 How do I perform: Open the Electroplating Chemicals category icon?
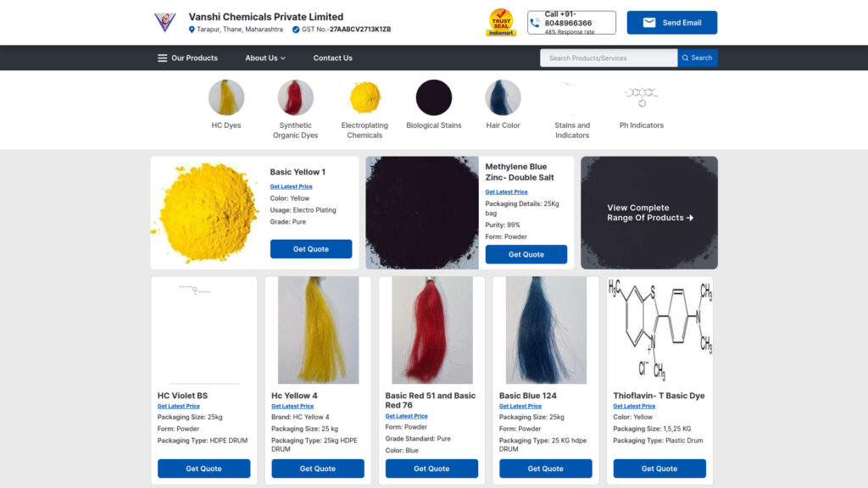click(364, 97)
